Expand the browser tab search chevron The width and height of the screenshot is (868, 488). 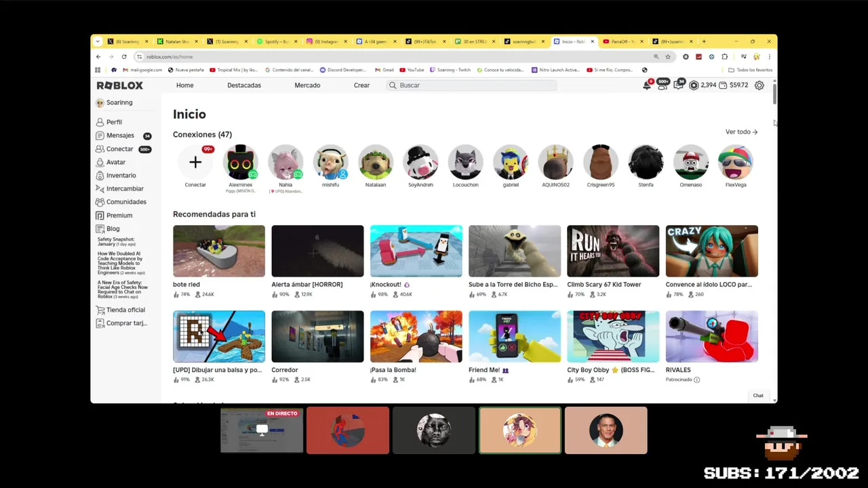pyautogui.click(x=97, y=41)
